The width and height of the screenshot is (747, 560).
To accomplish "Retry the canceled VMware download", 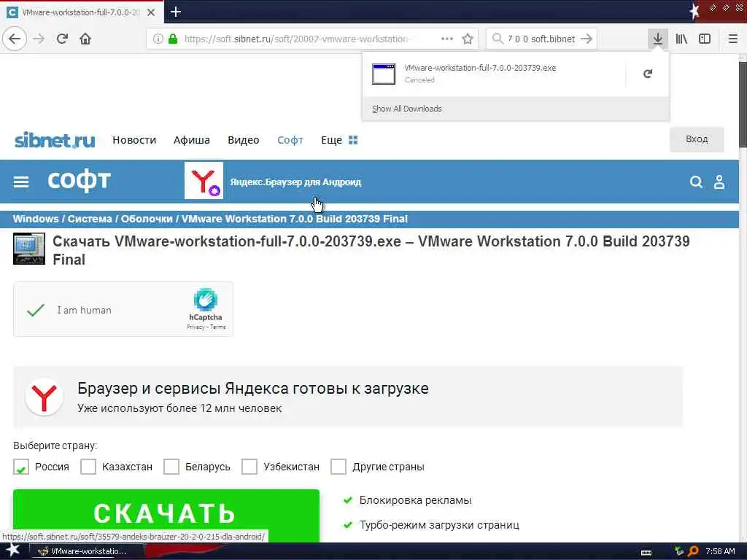I will tap(648, 74).
